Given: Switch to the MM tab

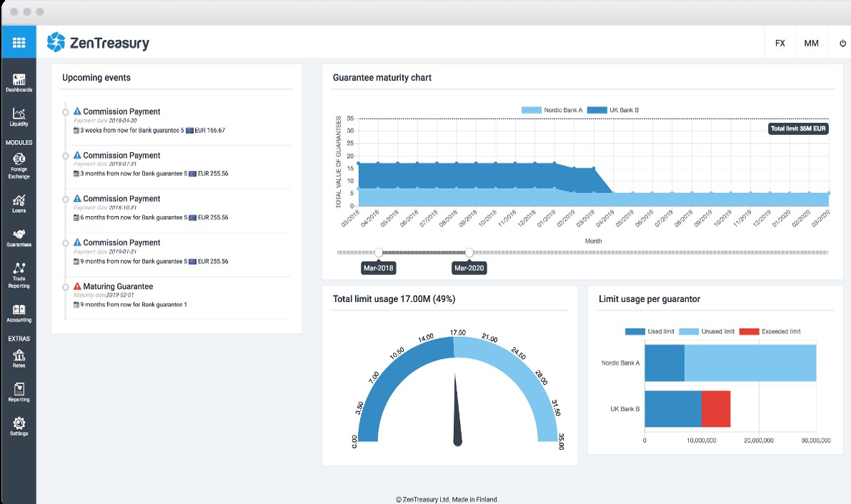Looking at the screenshot, I should (812, 43).
